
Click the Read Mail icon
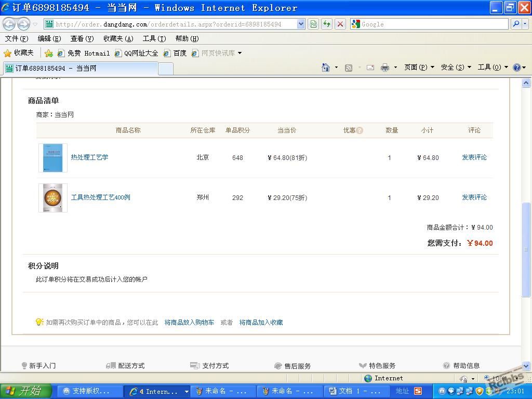point(370,68)
